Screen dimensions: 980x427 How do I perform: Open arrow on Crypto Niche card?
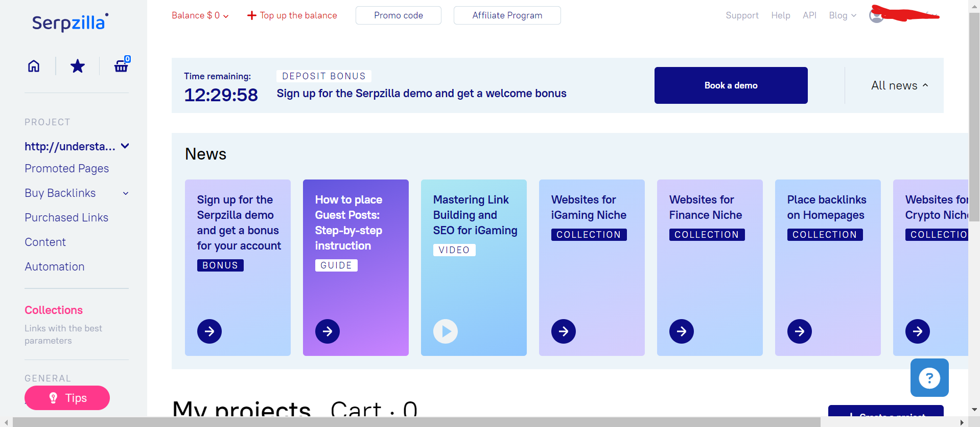click(x=918, y=331)
